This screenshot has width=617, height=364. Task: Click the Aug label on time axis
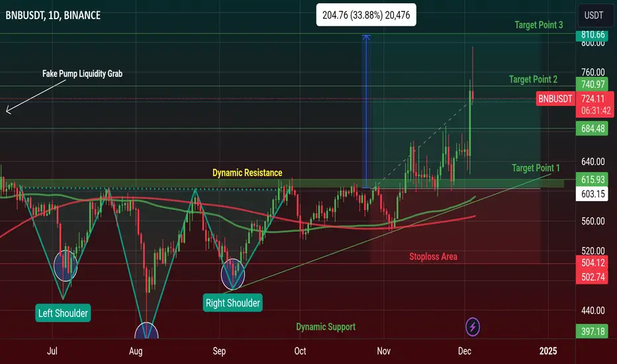[x=136, y=351]
